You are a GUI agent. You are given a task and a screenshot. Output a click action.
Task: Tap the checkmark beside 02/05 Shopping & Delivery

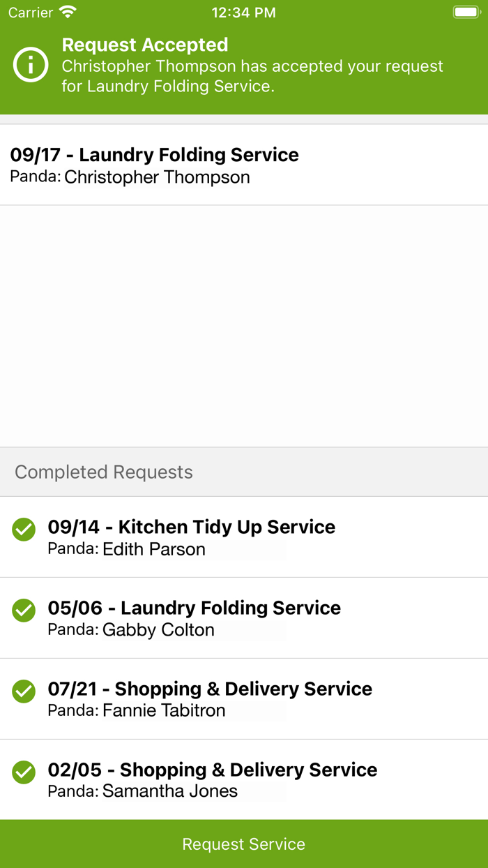tap(24, 772)
